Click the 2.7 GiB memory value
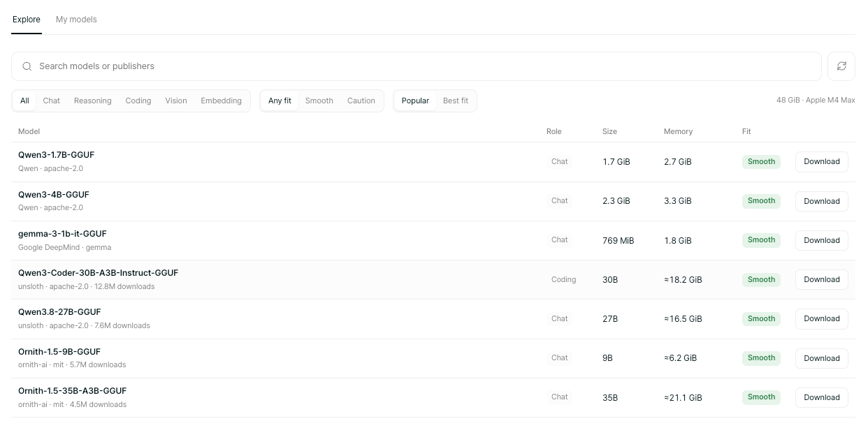 click(678, 161)
